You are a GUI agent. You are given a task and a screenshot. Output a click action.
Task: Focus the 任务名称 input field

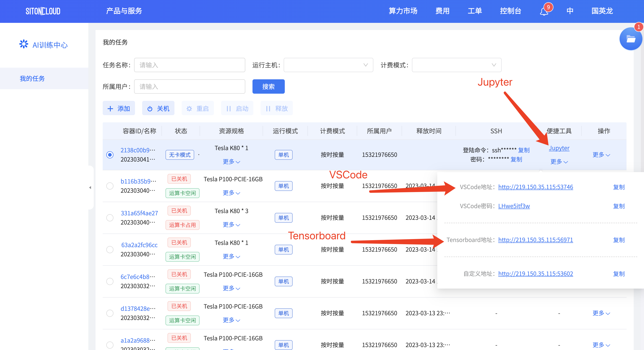(x=189, y=65)
